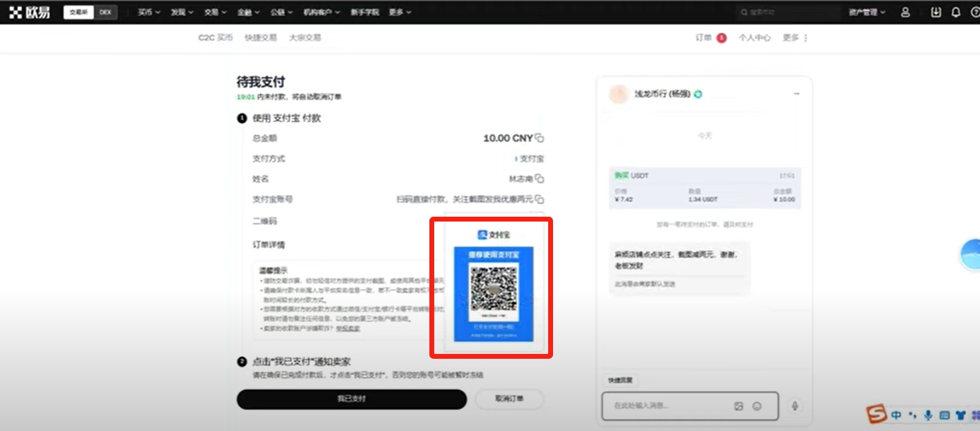The height and width of the screenshot is (431, 980).
Task: Minimize the chat panel
Action: pyautogui.click(x=797, y=94)
